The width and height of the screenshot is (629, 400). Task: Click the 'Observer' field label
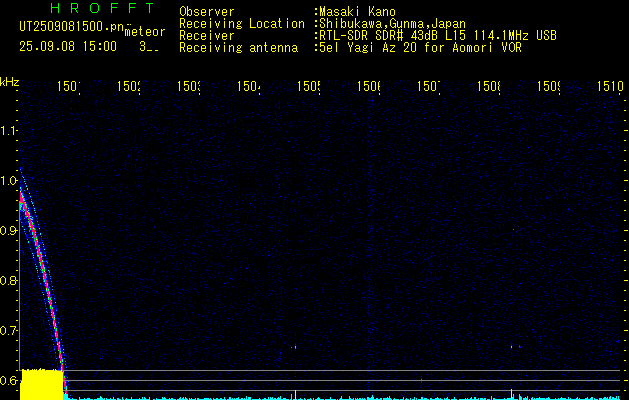[207, 12]
